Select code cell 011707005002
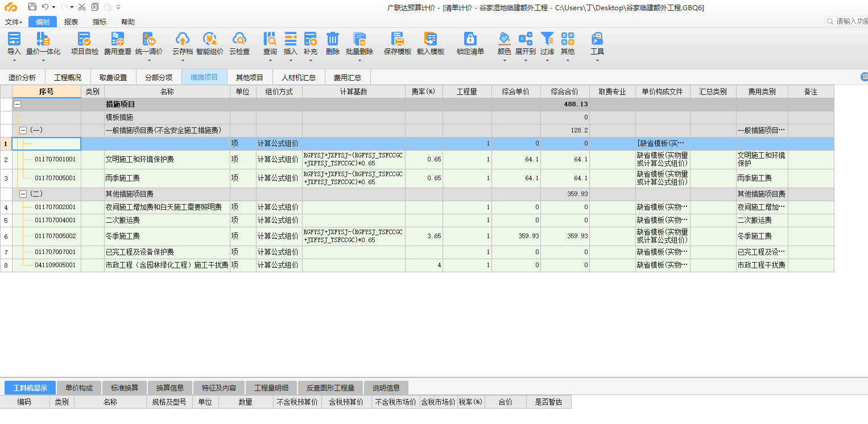Viewport: 868px width, 424px height. coord(55,236)
